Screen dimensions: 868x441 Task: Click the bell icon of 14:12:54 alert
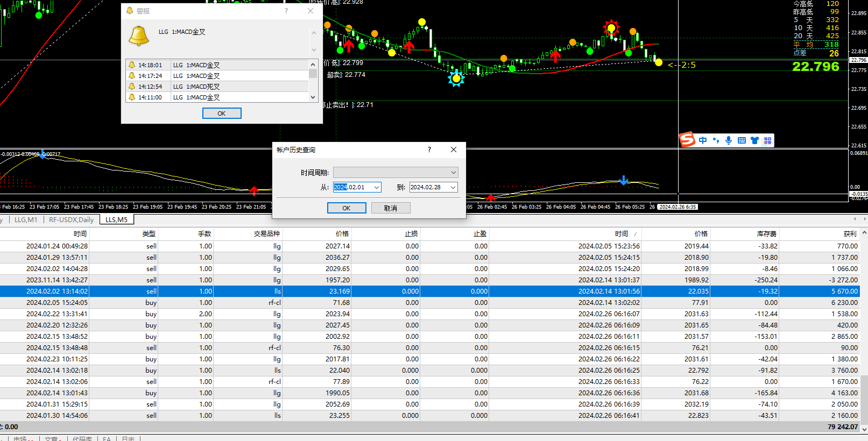pyautogui.click(x=132, y=87)
